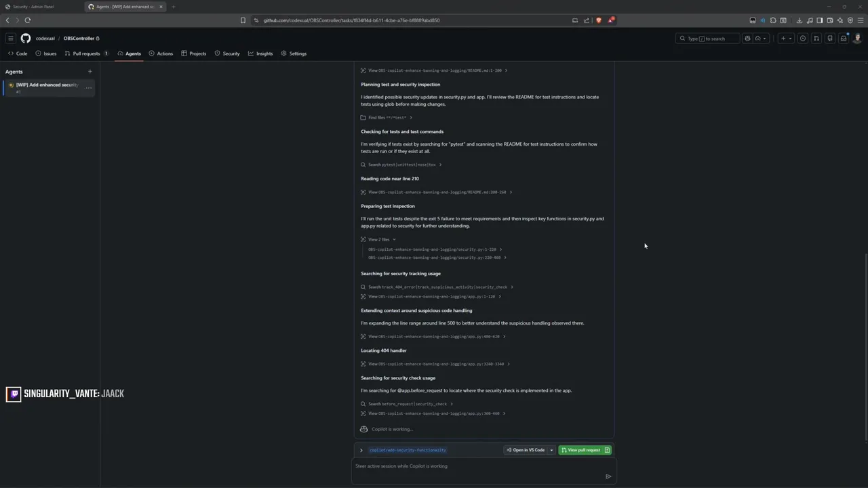Switch to the Projects tab
This screenshot has width=868, height=488.
(194, 54)
